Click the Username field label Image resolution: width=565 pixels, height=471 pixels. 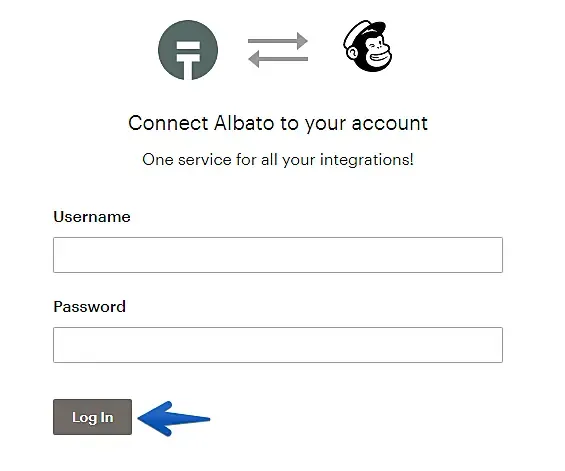pyautogui.click(x=92, y=217)
